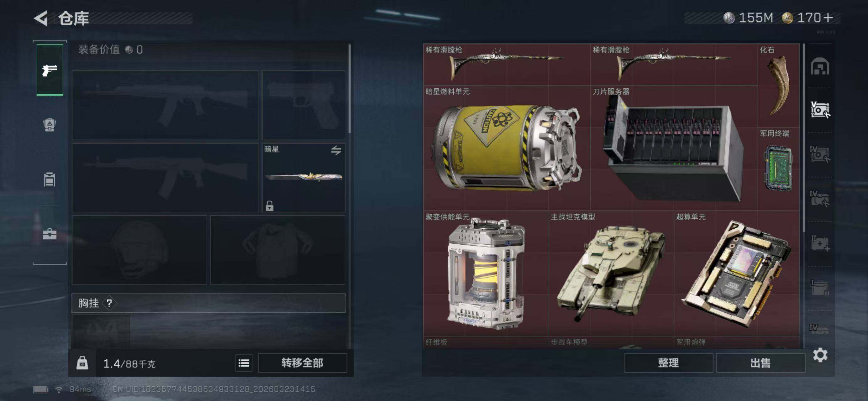
Task: Toggle the swap arrows on 暗星 knife slot
Action: 336,150
